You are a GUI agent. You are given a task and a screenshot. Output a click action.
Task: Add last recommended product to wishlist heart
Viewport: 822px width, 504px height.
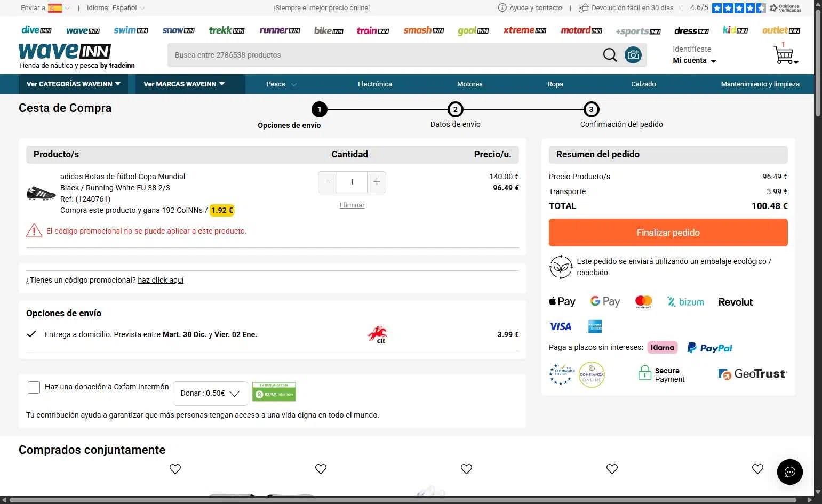[757, 469]
